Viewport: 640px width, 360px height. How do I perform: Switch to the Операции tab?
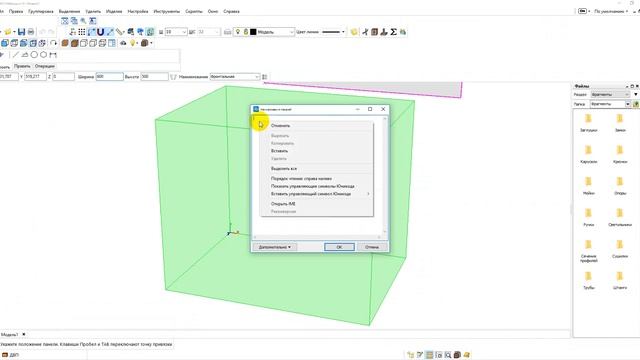click(x=44, y=66)
